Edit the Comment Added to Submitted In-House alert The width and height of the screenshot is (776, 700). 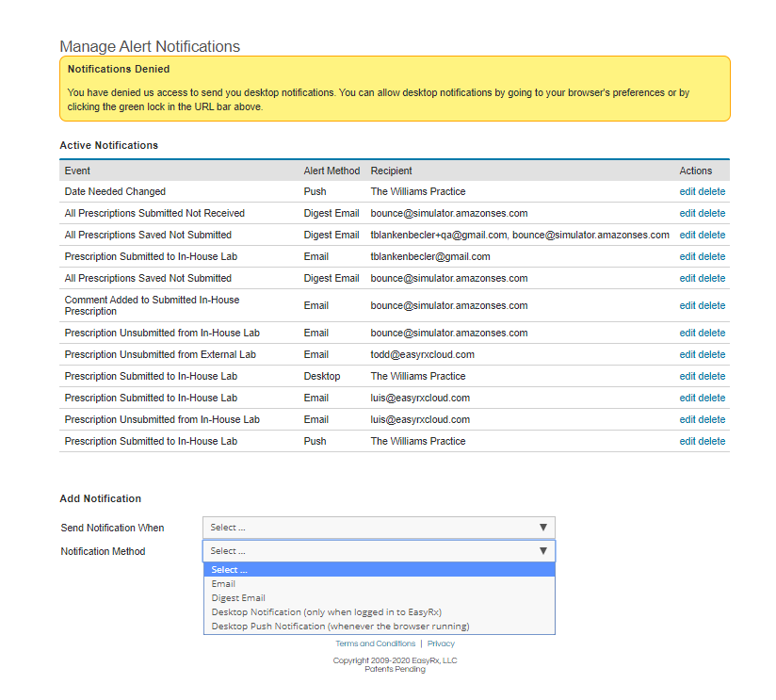click(687, 305)
